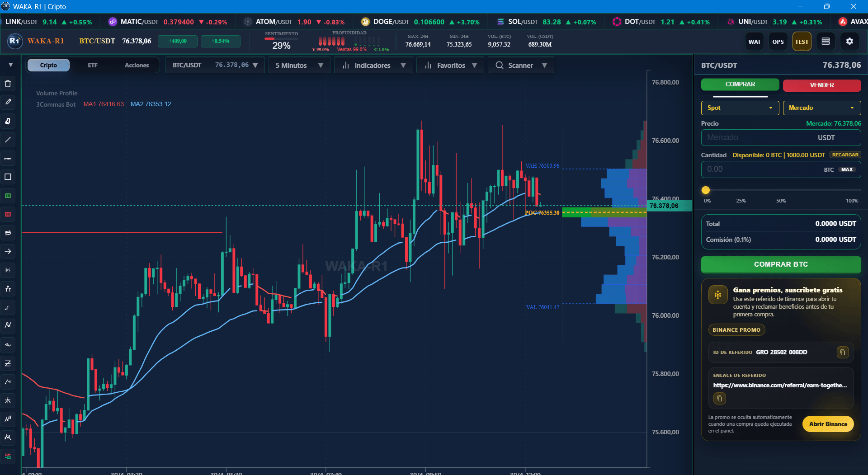
Task: Expand the Scanner dropdown
Action: click(521, 65)
